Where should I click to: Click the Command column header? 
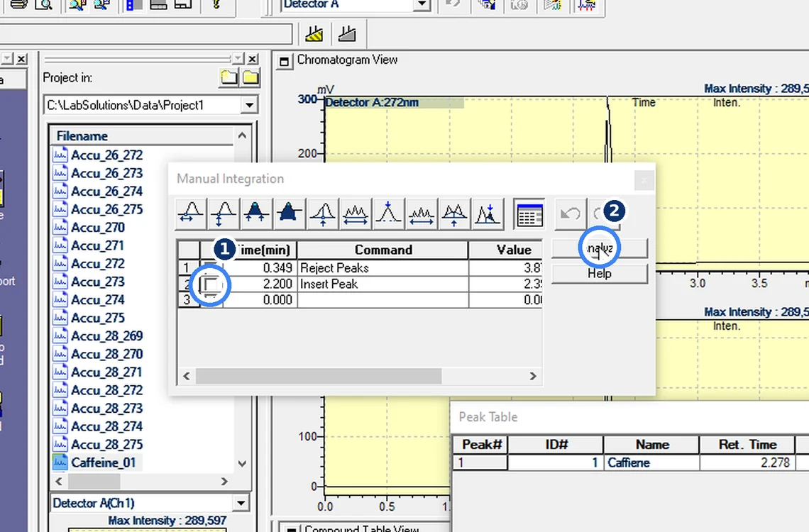pos(383,250)
